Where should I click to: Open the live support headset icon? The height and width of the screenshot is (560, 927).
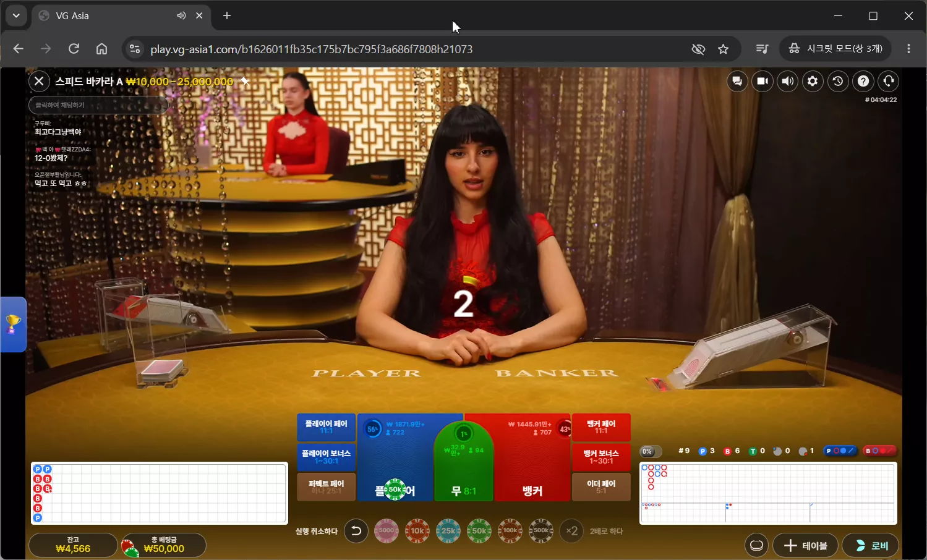click(x=889, y=81)
